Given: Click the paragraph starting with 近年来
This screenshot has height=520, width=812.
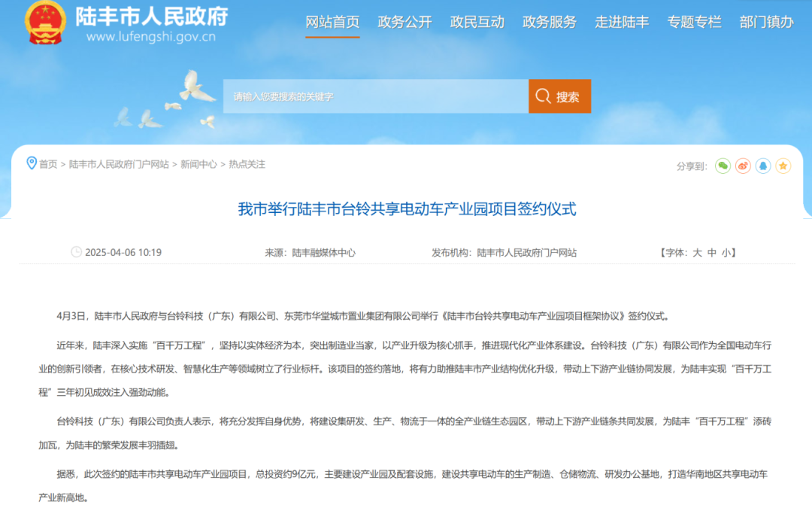Looking at the screenshot, I should pos(405,369).
